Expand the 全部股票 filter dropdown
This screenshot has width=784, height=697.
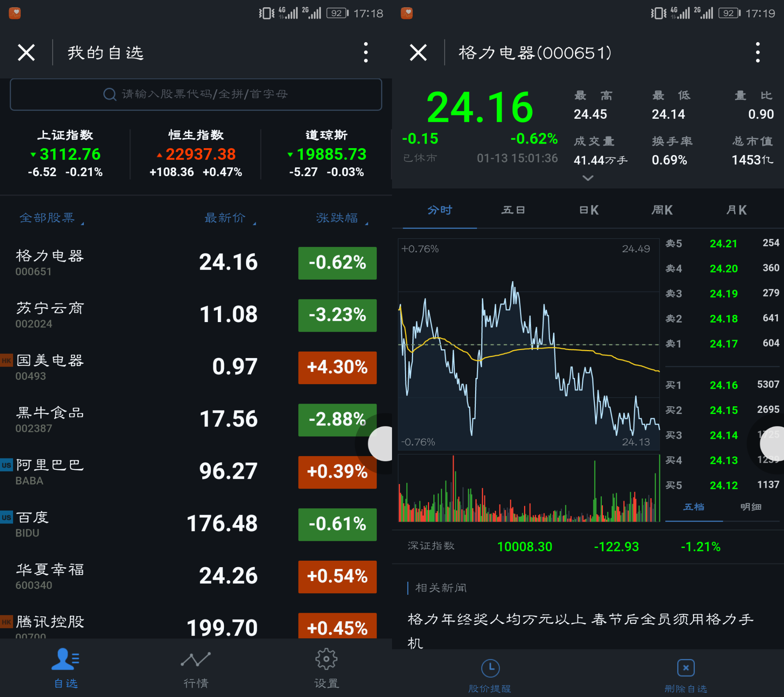pos(51,218)
